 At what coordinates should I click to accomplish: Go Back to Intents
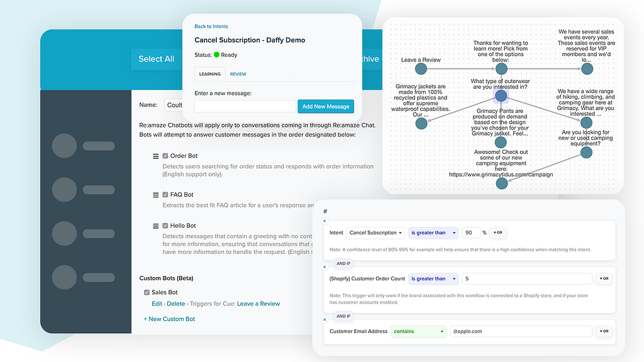(x=211, y=26)
